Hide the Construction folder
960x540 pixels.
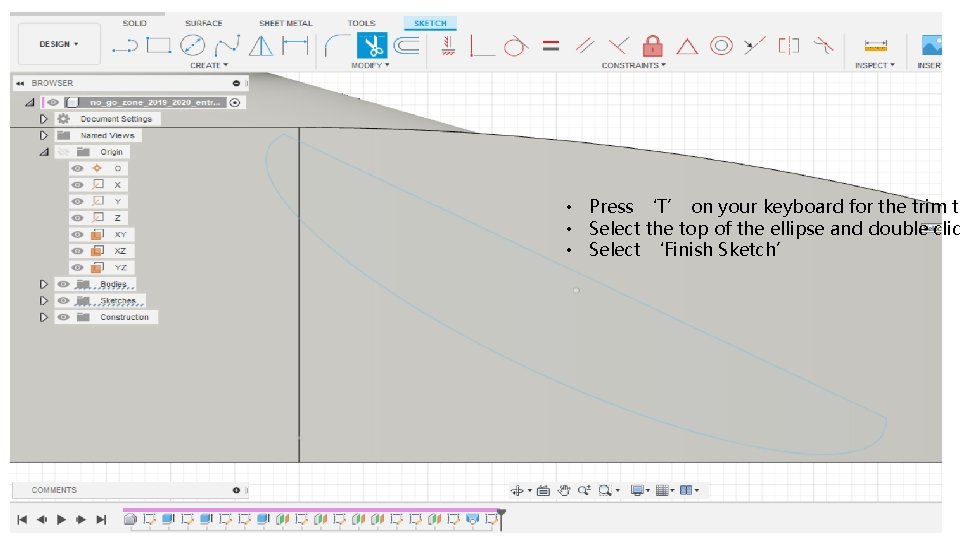click(x=64, y=317)
